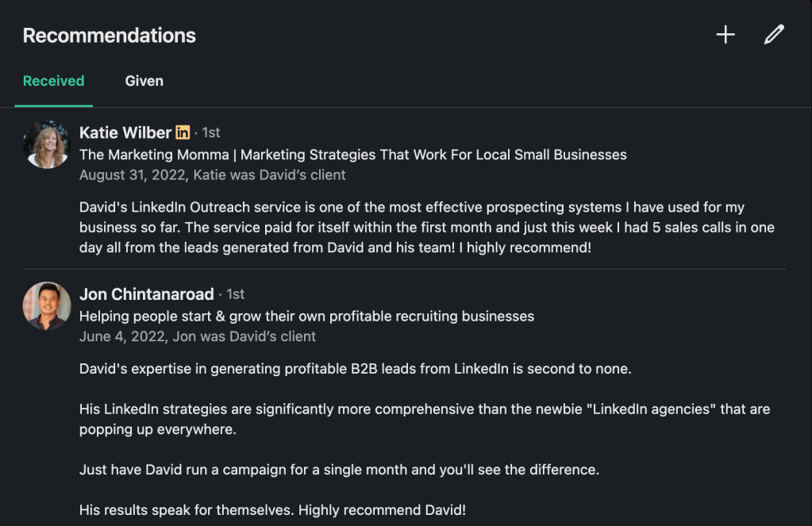Click Jon's paragraph about B2B leads expertise
The height and width of the screenshot is (526, 812).
click(x=355, y=369)
